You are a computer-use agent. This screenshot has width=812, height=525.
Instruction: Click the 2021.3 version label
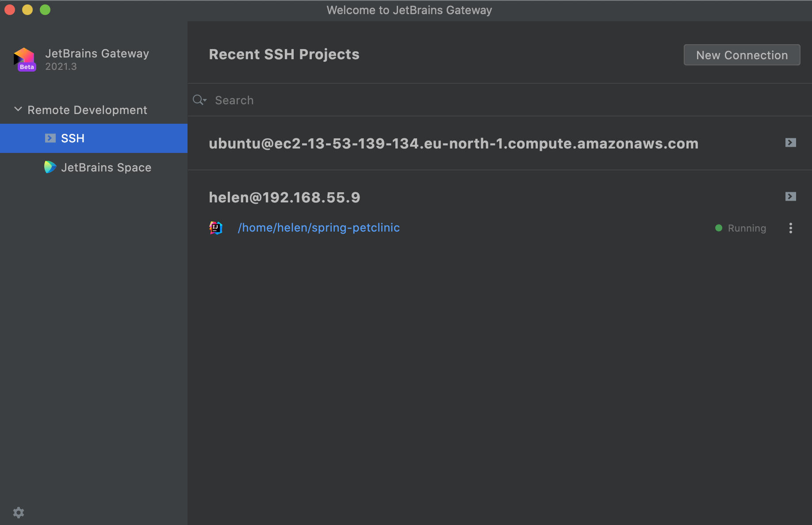[x=61, y=67]
